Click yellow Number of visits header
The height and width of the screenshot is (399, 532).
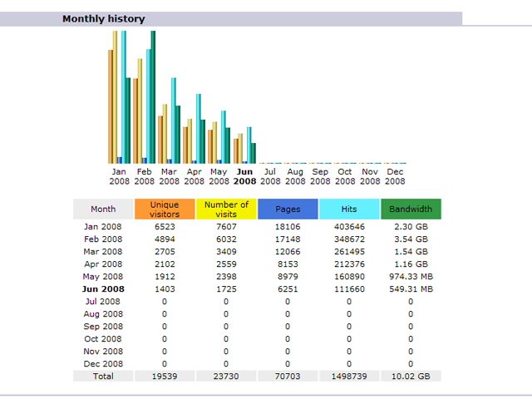tap(226, 209)
